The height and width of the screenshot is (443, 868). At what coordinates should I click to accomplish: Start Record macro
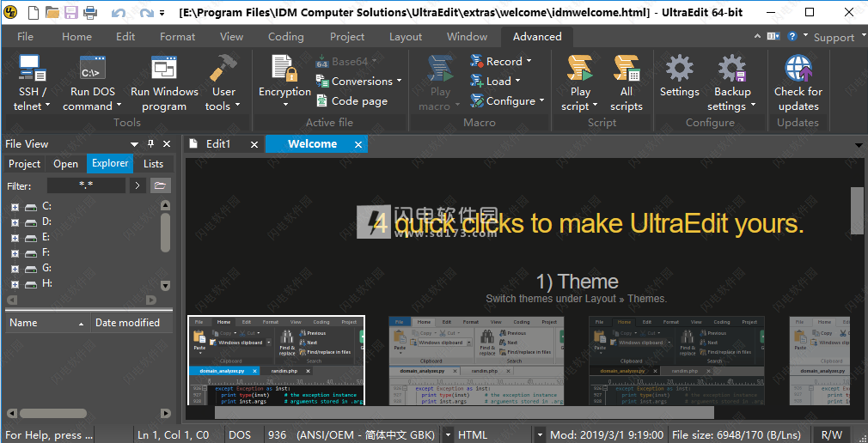[500, 62]
